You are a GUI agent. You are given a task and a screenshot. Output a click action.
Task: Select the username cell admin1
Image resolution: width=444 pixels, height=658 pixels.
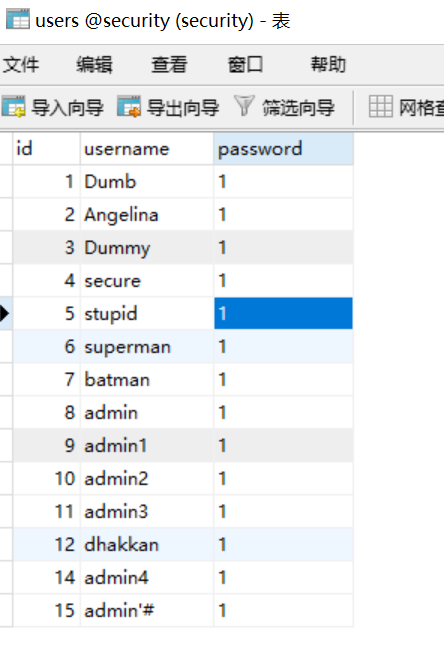(x=147, y=446)
